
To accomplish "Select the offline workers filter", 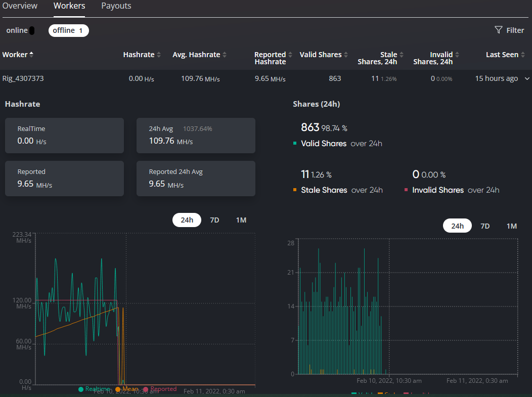I will pos(68,30).
